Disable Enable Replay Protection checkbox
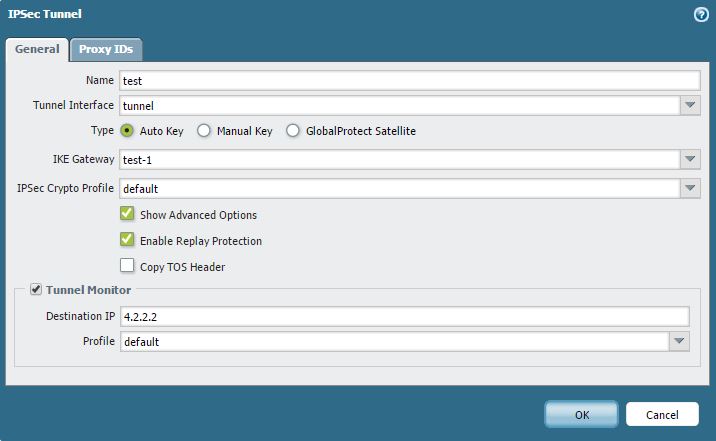Screen dimensions: 716x441 coord(127,240)
